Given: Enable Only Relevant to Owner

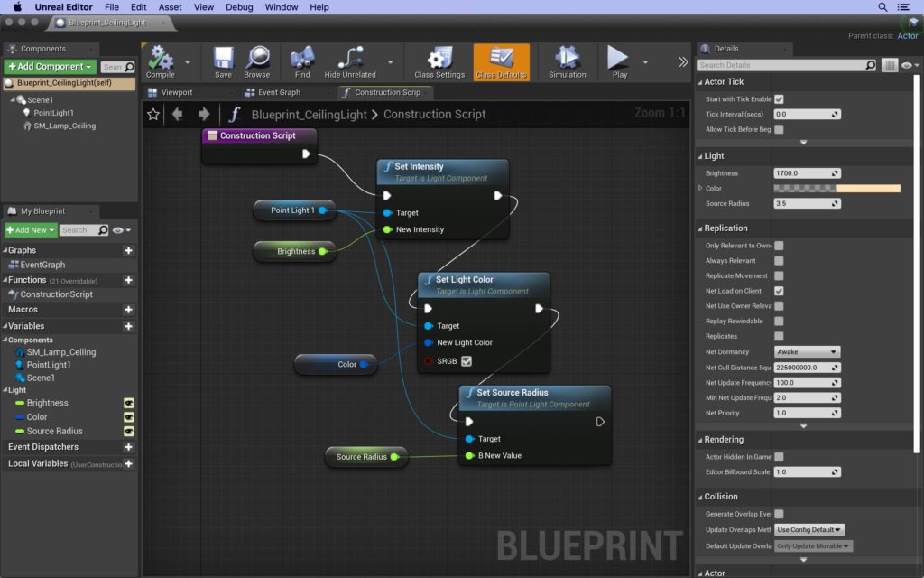Looking at the screenshot, I should (x=779, y=246).
